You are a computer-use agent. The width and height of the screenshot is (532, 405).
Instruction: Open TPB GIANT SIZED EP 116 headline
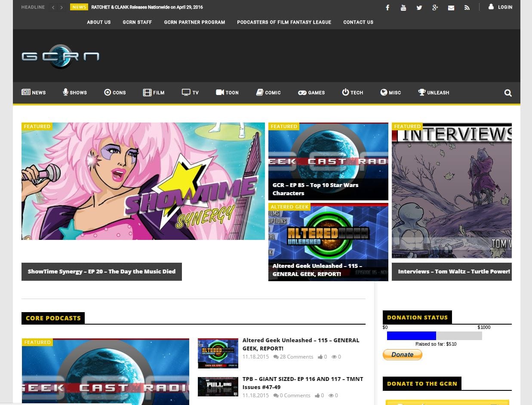(x=303, y=383)
